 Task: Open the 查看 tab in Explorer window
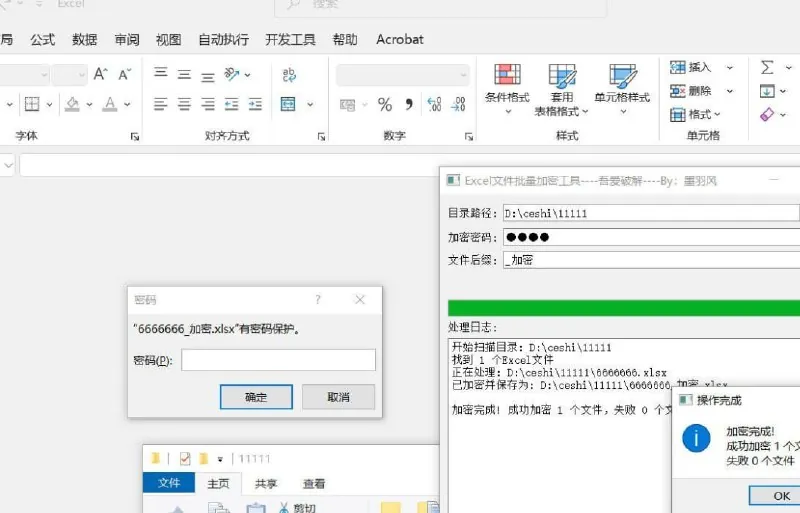(314, 483)
